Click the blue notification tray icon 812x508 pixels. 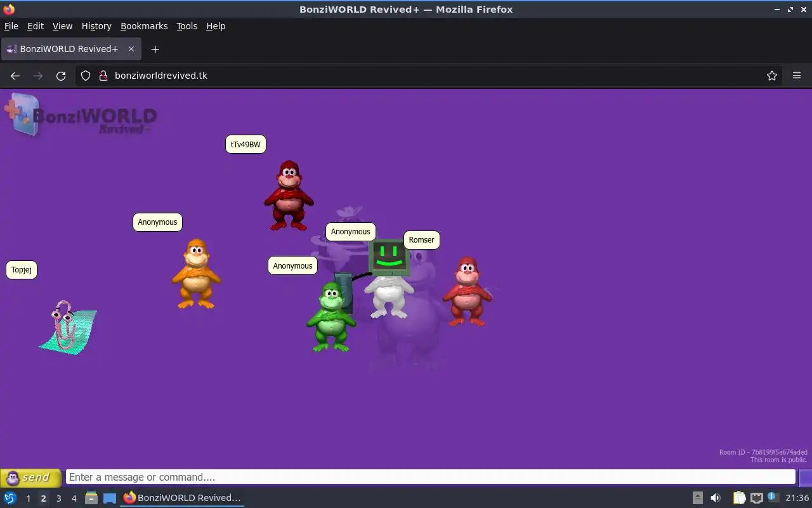772,497
